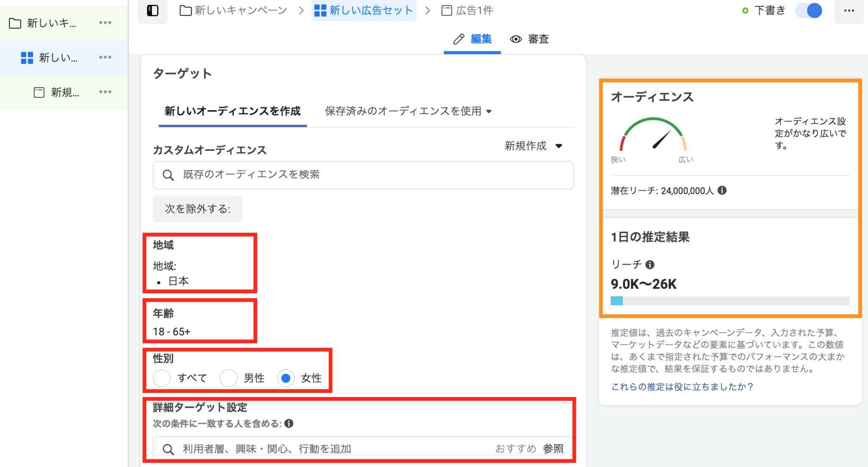Click the daily reach estimate progress bar
The height and width of the screenshot is (467, 868).
pyautogui.click(x=730, y=301)
